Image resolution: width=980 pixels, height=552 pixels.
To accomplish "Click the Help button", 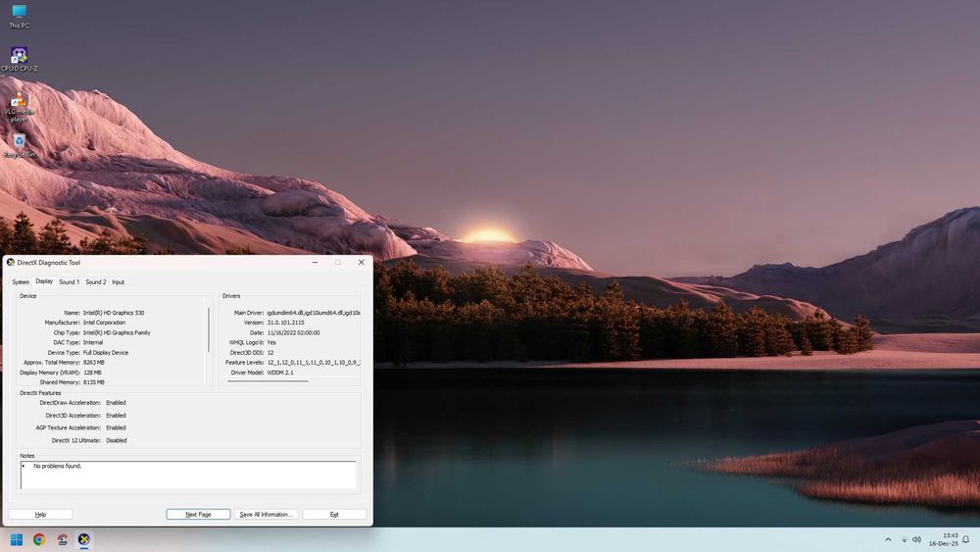I will point(40,515).
